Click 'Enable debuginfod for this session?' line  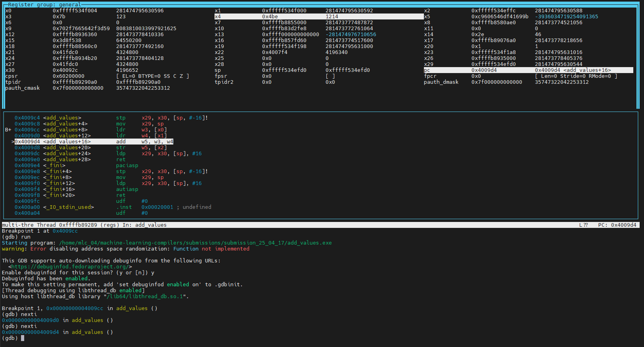click(78, 273)
